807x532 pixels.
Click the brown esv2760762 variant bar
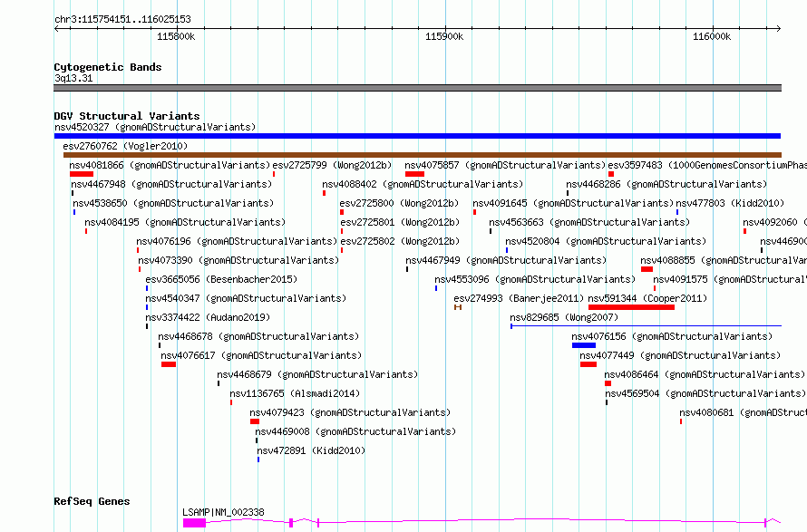422,155
